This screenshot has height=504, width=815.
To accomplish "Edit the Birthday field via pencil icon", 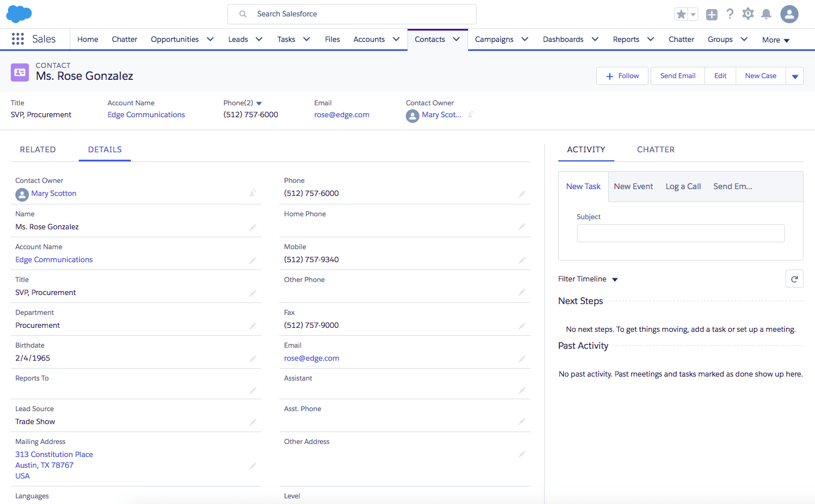I will coord(253,358).
